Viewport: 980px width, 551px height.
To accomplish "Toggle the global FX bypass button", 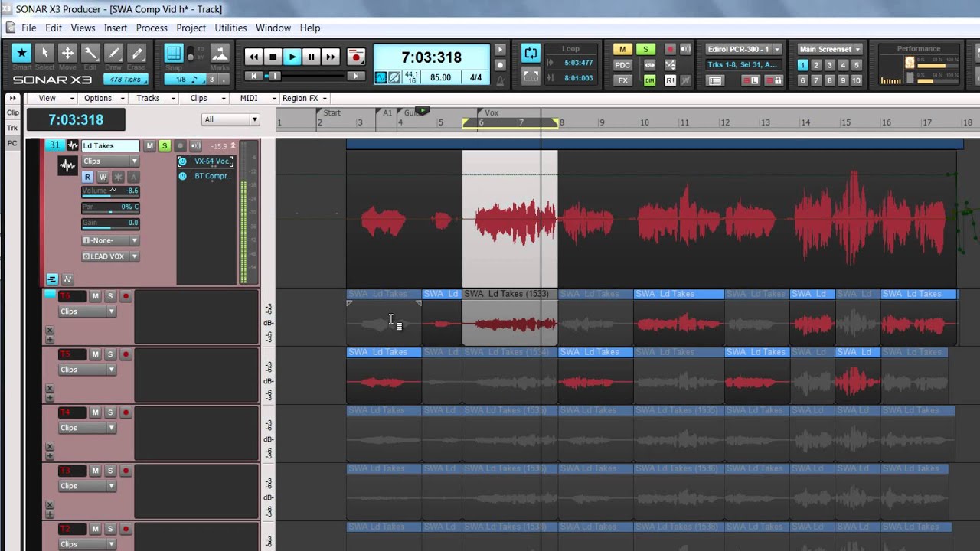I will pyautogui.click(x=622, y=80).
